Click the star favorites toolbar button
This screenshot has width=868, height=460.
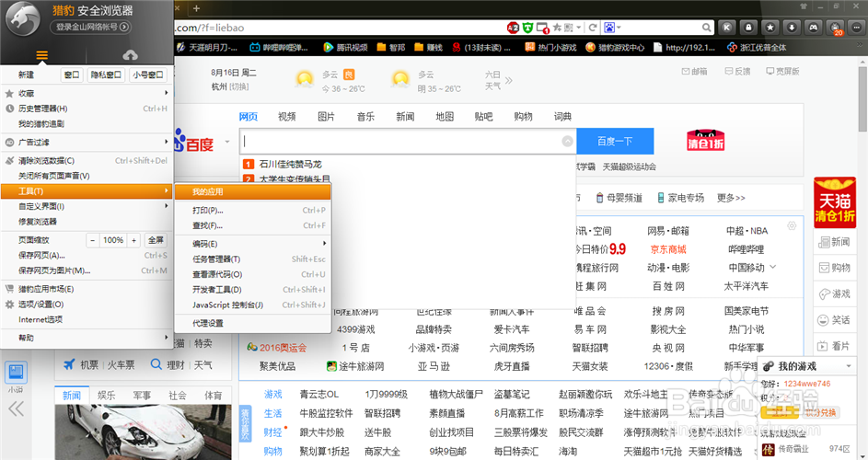point(770,27)
